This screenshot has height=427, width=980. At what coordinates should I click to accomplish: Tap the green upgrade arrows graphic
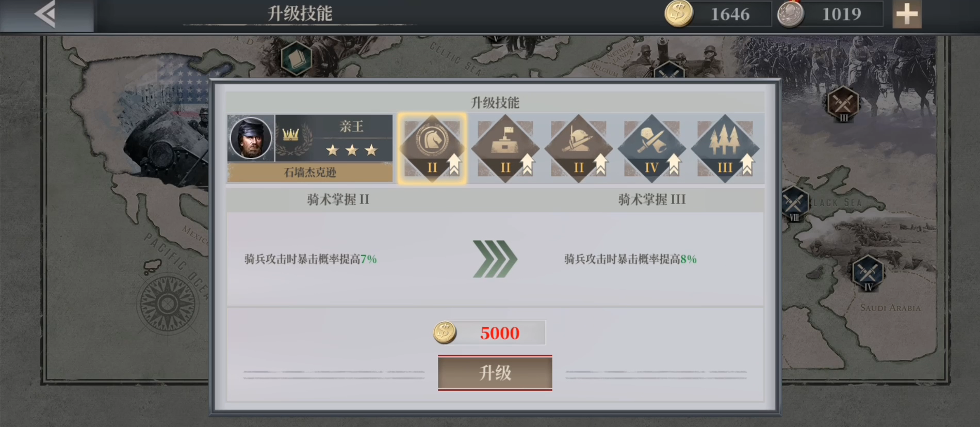coord(495,259)
